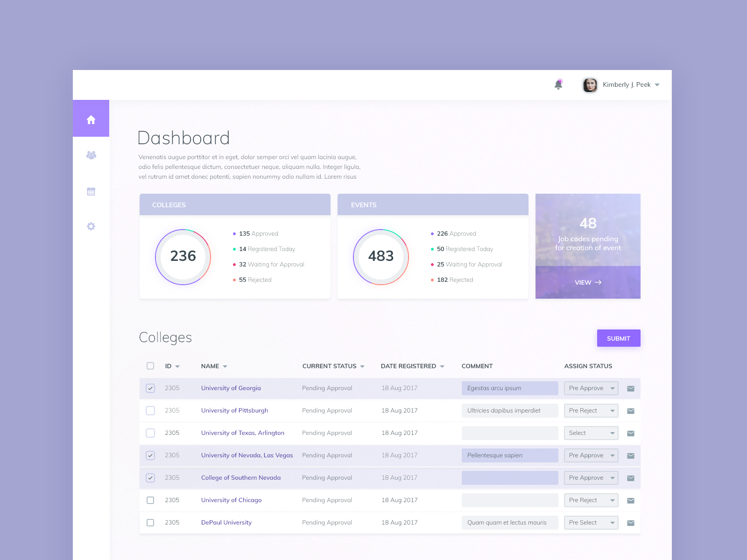Open the Assign Status dropdown for University of Texas
Screen dimensions: 747x560
tap(591, 433)
